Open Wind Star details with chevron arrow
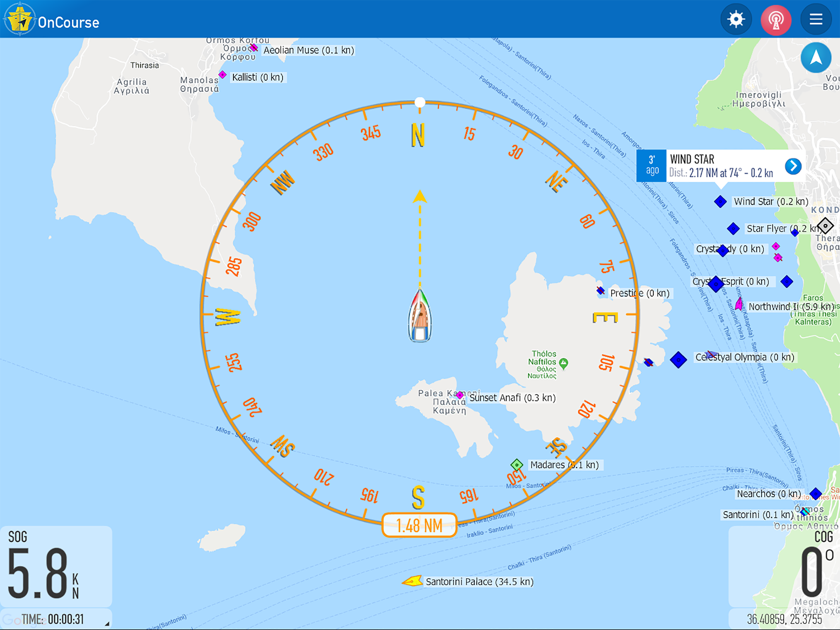Screen dimensions: 840x630 pyautogui.click(x=793, y=166)
